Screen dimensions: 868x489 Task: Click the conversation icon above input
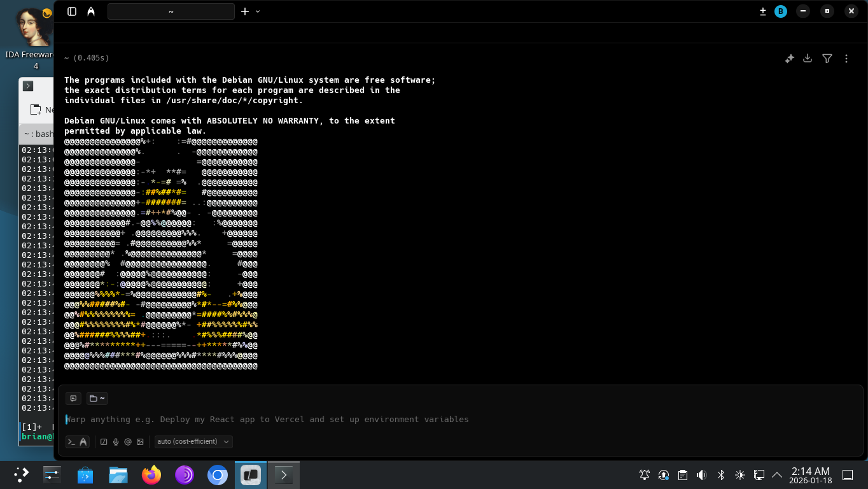tap(74, 399)
